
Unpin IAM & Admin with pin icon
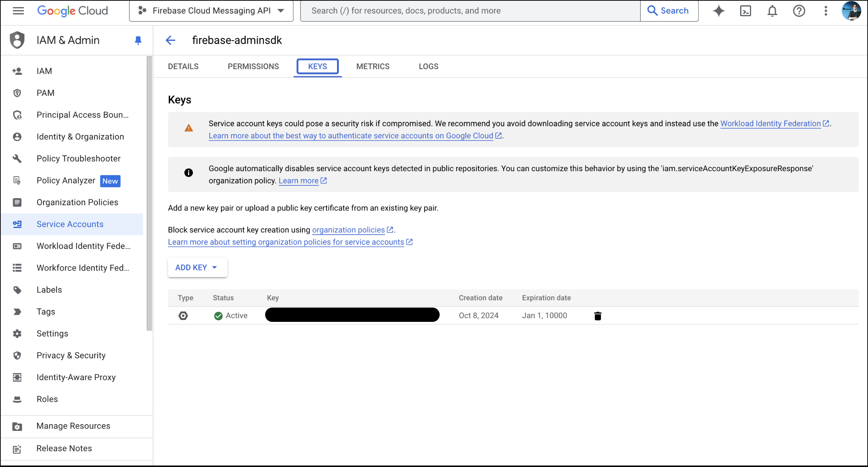coord(138,40)
